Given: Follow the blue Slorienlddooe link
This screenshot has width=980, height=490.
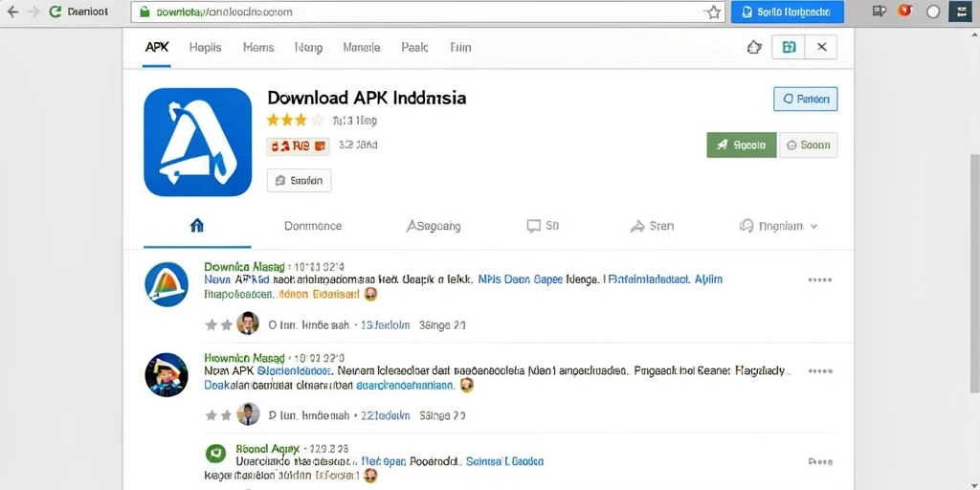Looking at the screenshot, I should click(294, 370).
